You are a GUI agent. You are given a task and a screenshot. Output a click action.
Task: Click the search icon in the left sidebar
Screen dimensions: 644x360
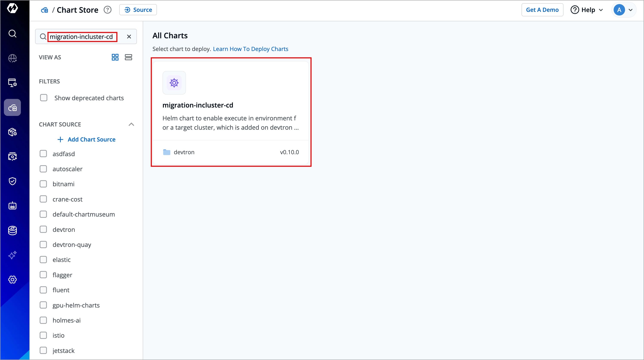point(12,34)
